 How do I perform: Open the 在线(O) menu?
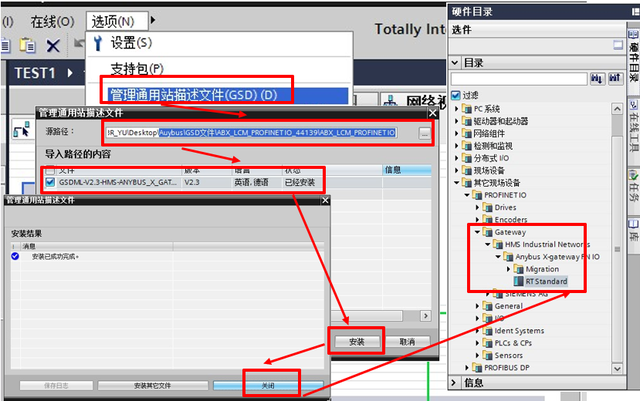click(53, 22)
